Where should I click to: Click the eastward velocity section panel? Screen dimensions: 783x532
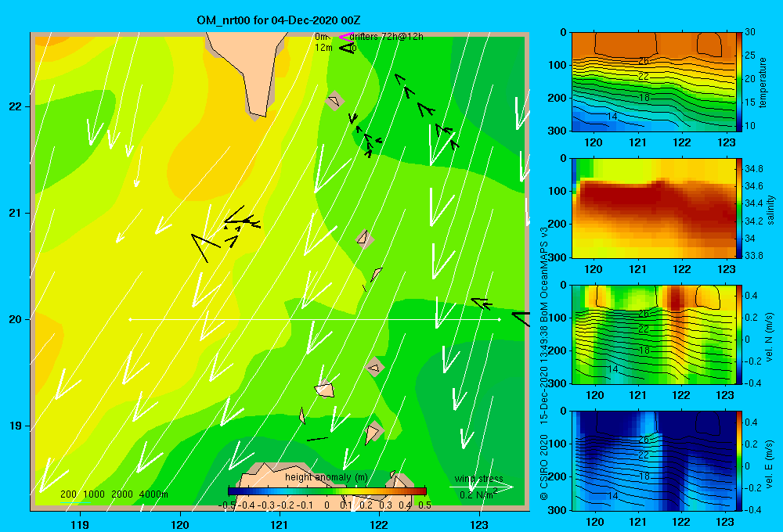tap(653, 461)
